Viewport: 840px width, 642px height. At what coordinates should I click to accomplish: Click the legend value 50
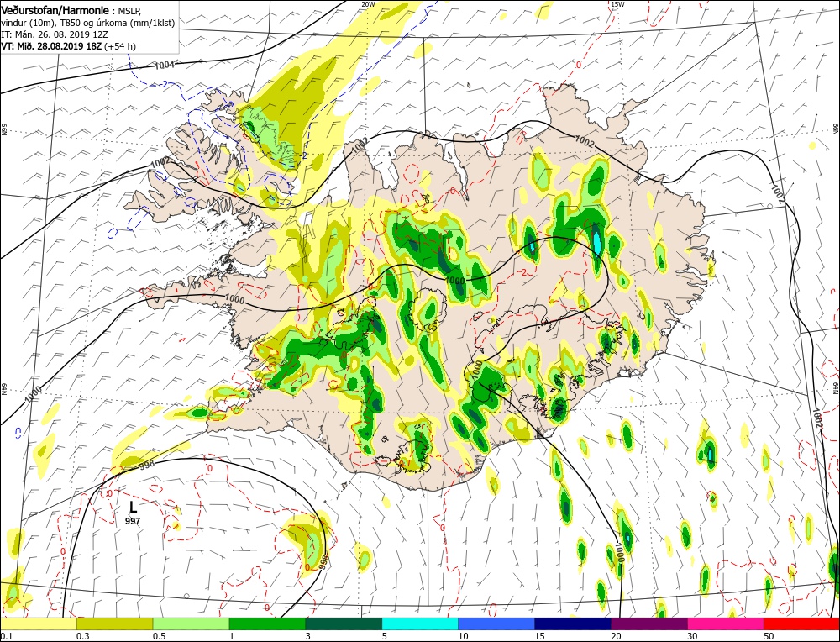[769, 635]
